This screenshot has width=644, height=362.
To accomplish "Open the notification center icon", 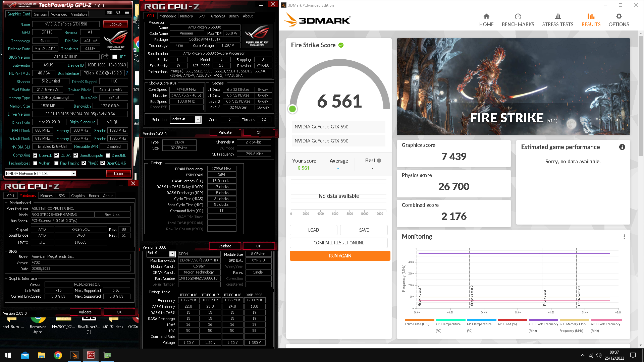I will 633,355.
